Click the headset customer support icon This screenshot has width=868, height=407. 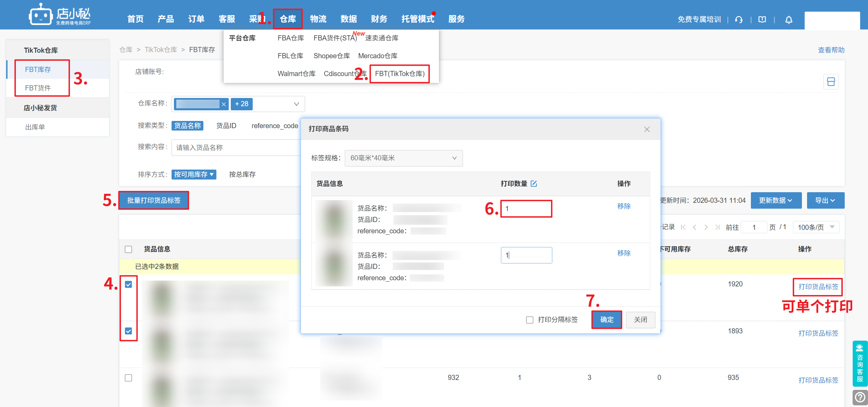click(739, 20)
